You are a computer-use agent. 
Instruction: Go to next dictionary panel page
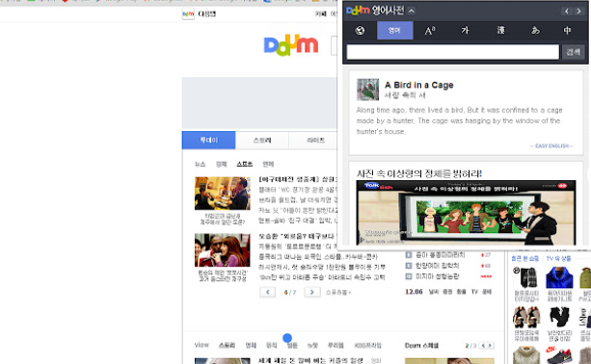tap(578, 12)
